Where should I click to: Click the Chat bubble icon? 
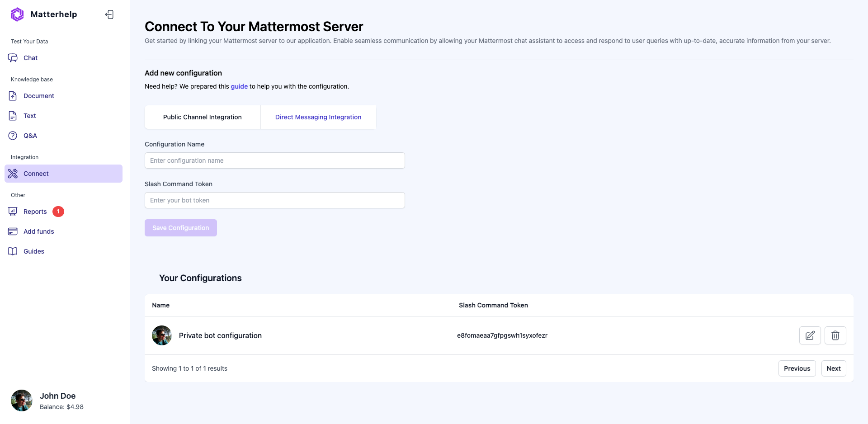tap(13, 58)
